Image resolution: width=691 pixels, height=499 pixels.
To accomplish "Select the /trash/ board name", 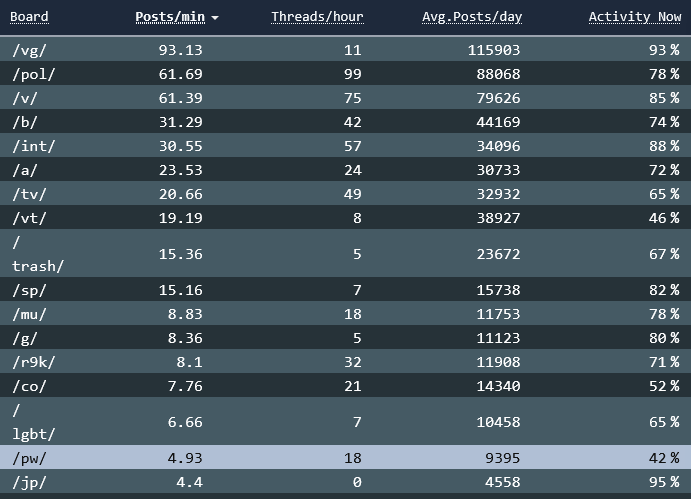I will point(38,254).
